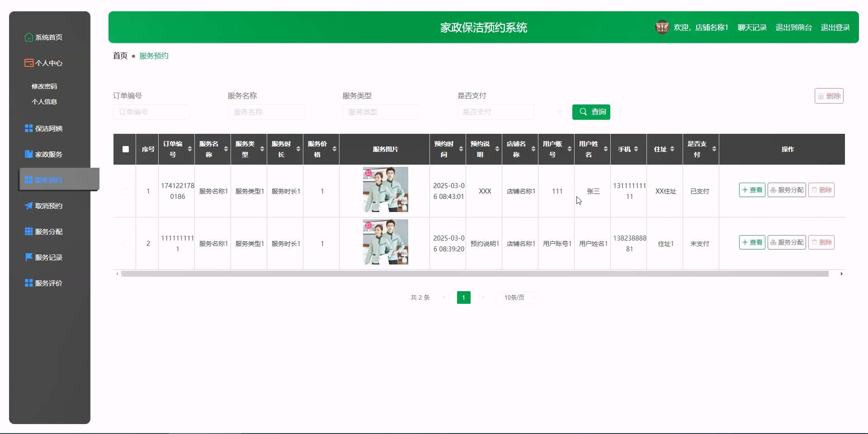Click 服务分配 icon in row 2 actions
Image resolution: width=868 pixels, height=434 pixels.
coord(774,242)
